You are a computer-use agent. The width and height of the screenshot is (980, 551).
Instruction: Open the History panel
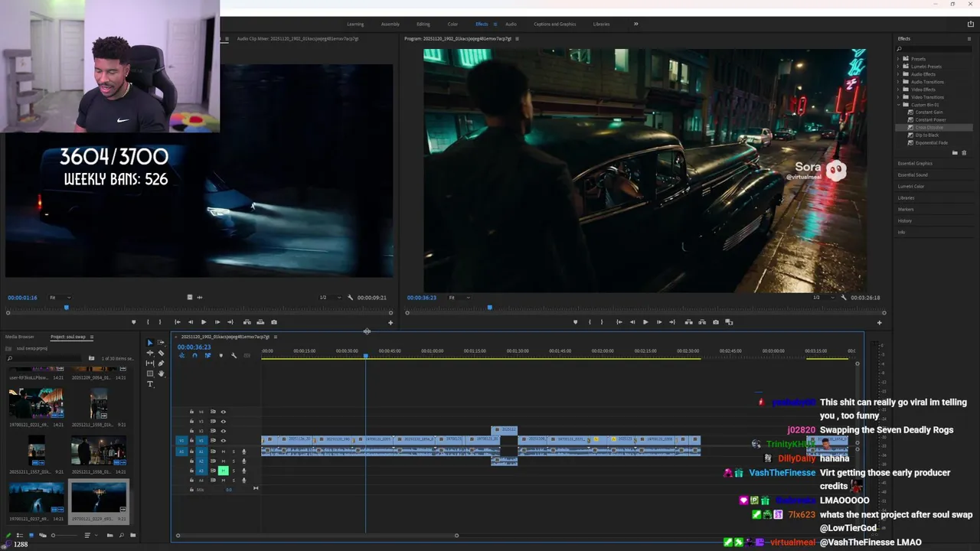905,220
